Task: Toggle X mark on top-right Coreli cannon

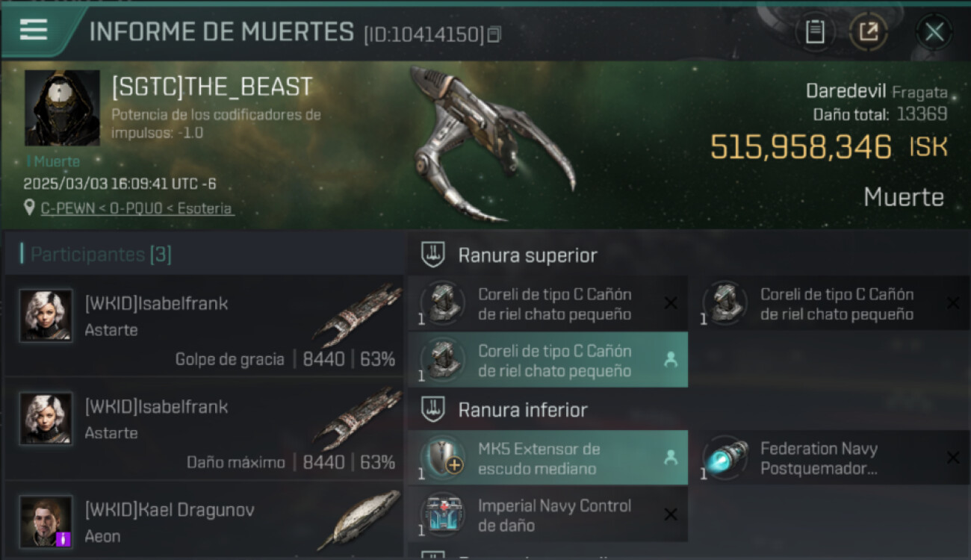Action: coord(953,303)
